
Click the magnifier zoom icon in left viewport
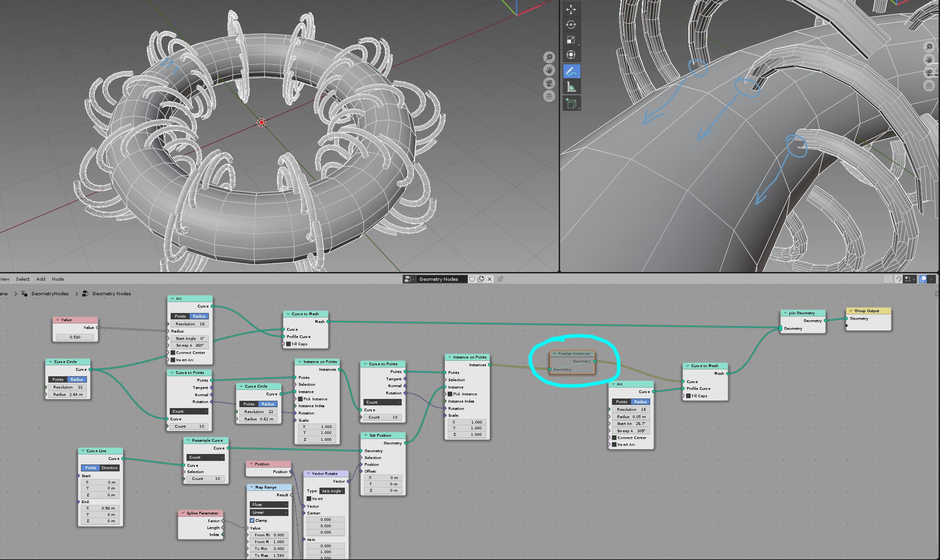[x=550, y=57]
